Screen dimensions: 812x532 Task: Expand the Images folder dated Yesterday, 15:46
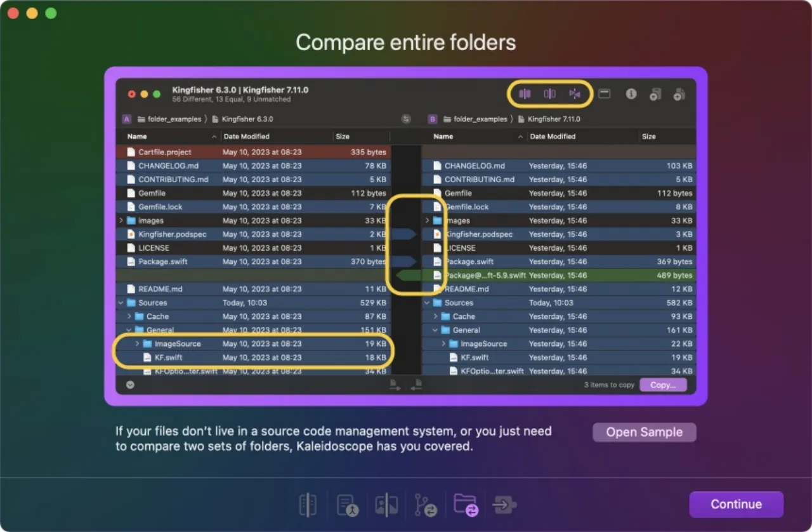point(427,220)
